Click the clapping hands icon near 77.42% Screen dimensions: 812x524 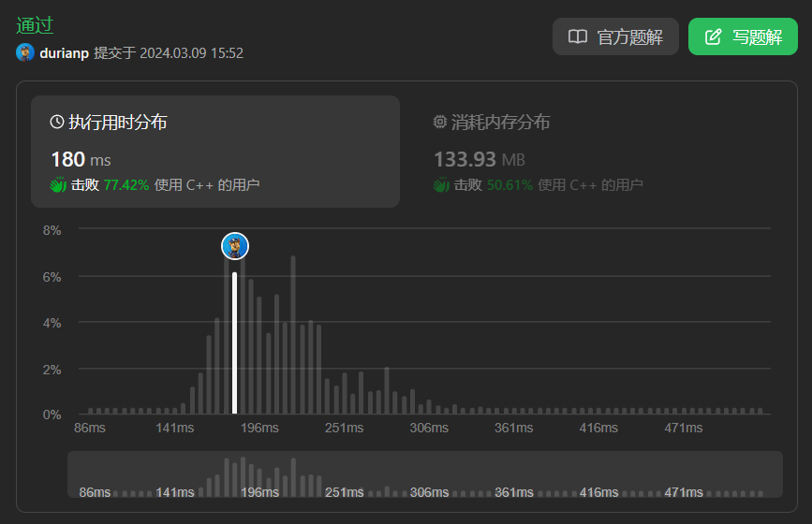tap(58, 184)
